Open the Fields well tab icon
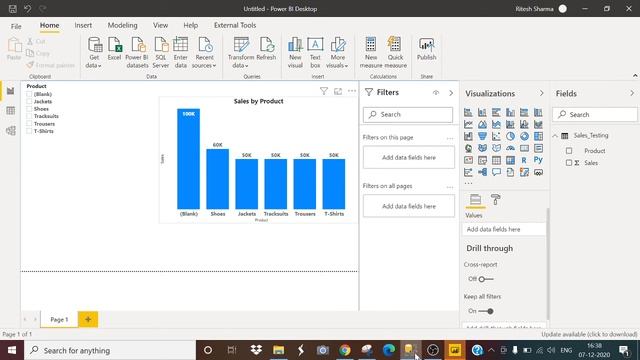The width and height of the screenshot is (640, 360). pyautogui.click(x=476, y=200)
